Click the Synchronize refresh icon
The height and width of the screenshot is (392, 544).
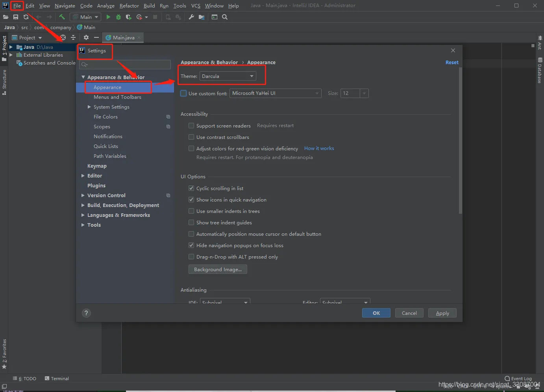point(26,17)
